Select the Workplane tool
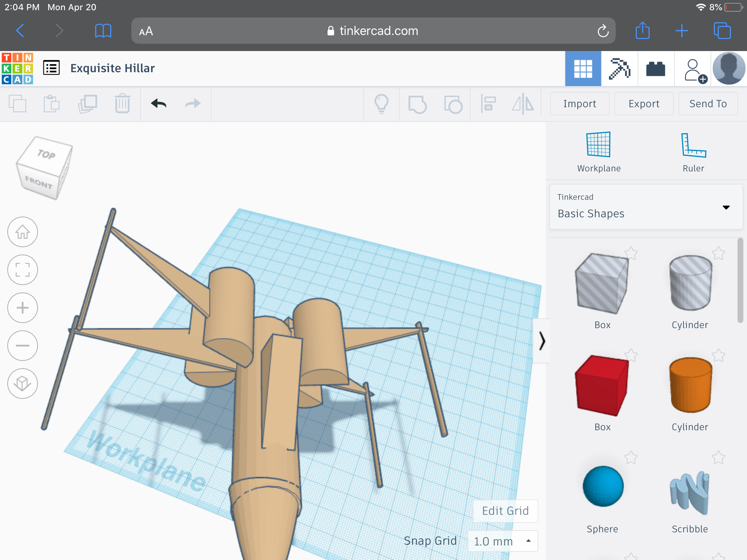Viewport: 747px width, 560px height. click(x=599, y=151)
